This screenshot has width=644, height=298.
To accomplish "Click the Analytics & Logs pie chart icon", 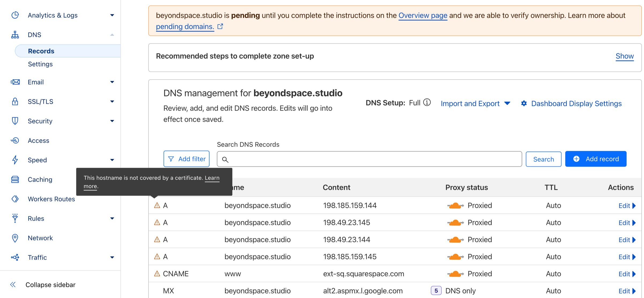I will point(15,15).
